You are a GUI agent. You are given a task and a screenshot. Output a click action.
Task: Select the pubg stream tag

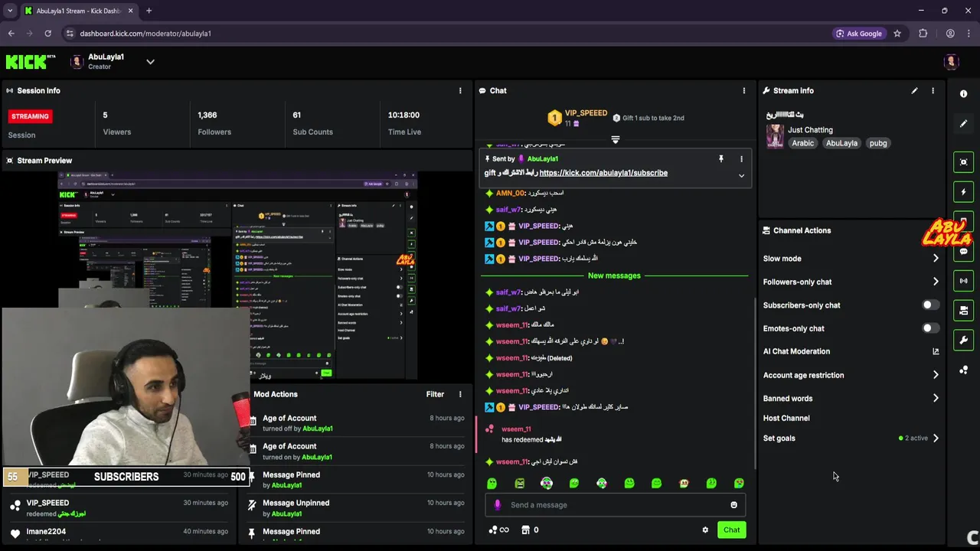click(x=878, y=143)
